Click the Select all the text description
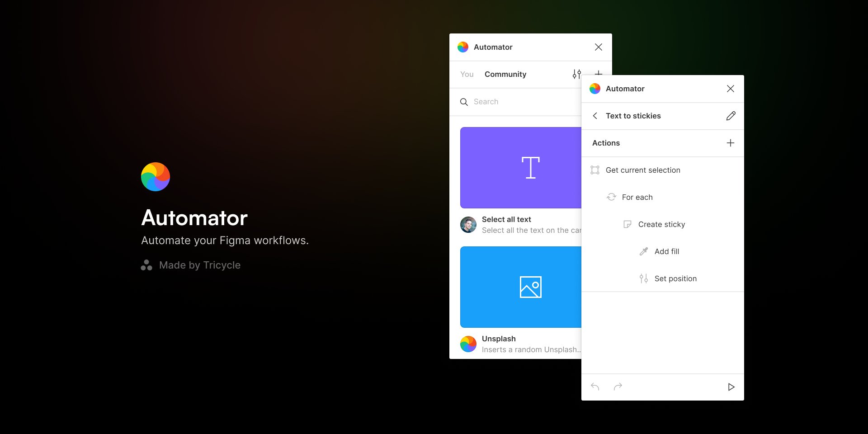 pos(532,231)
